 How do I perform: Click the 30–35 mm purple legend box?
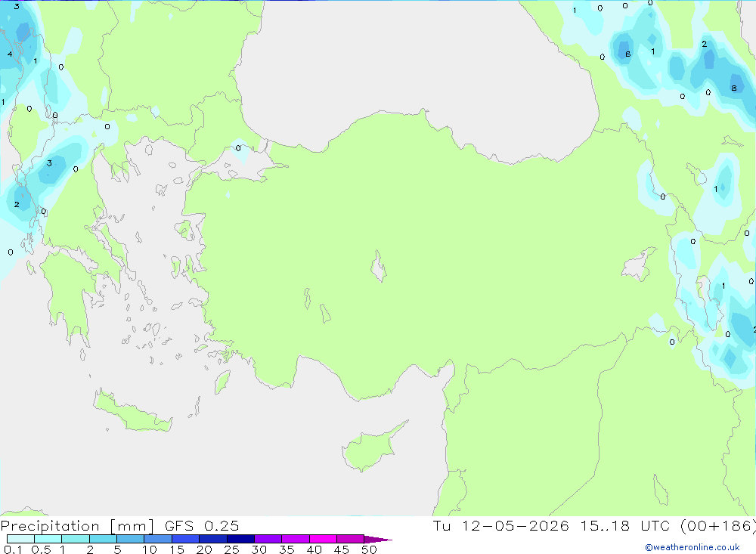pyautogui.click(x=268, y=539)
